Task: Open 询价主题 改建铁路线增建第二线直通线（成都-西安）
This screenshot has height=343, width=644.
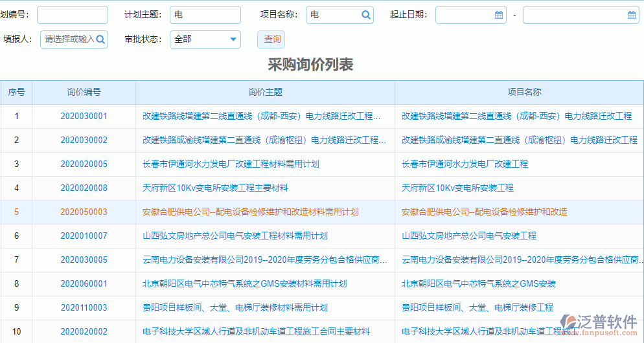Action: (262, 116)
